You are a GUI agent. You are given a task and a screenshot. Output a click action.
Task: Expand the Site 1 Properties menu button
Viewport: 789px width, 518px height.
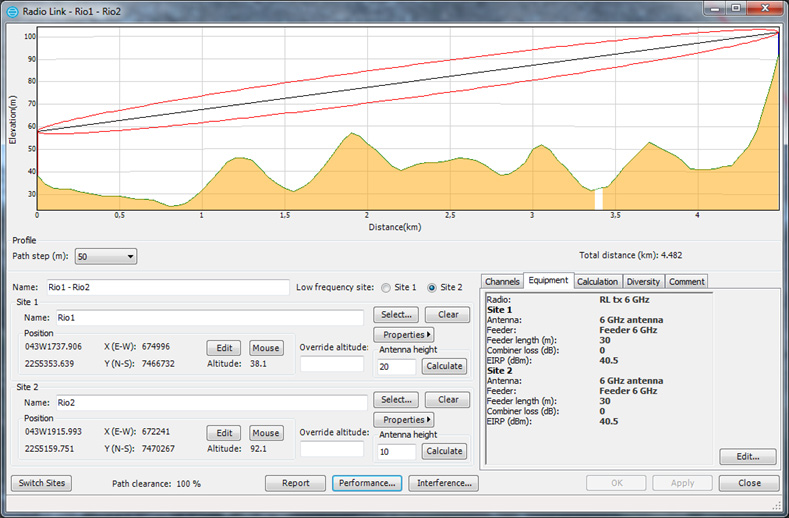click(x=403, y=334)
